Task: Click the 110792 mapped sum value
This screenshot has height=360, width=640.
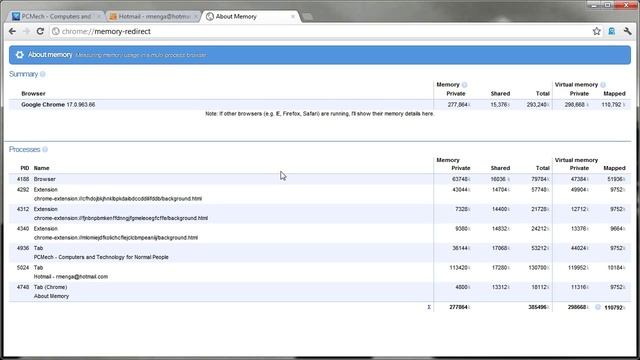Action: [x=613, y=308]
